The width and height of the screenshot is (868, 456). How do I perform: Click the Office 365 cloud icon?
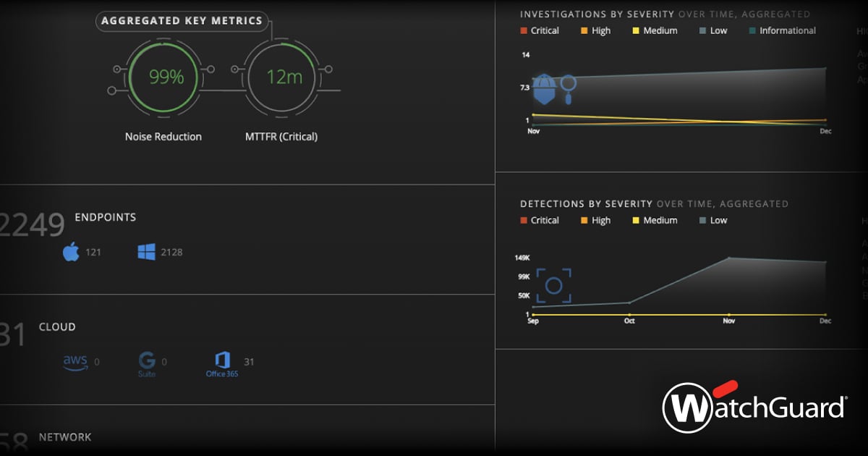(222, 364)
